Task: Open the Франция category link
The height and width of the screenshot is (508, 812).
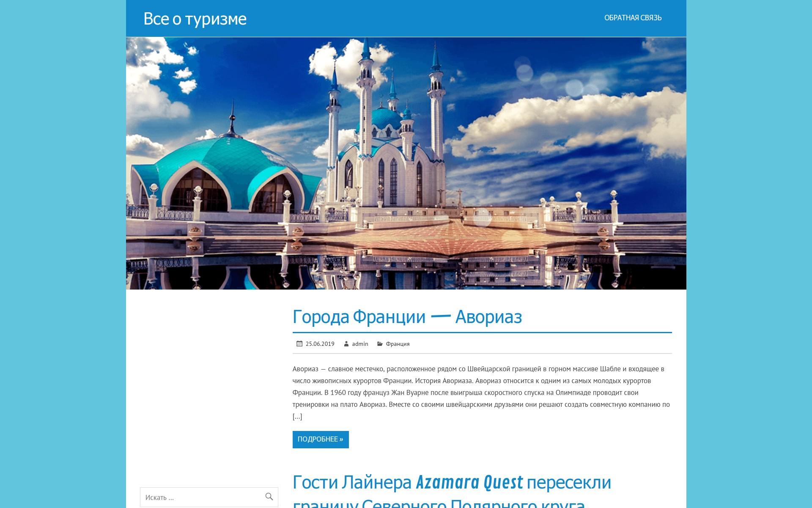Action: tap(398, 344)
